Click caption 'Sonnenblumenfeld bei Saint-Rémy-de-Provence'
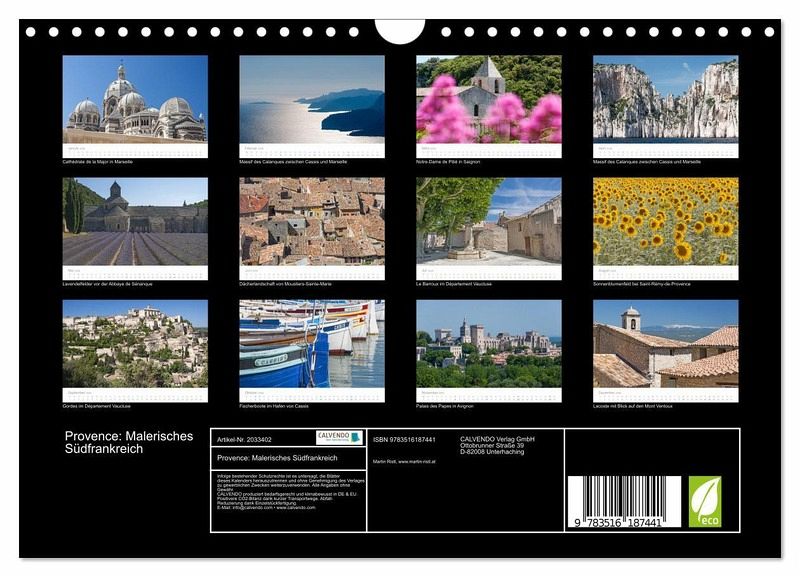 click(642, 284)
